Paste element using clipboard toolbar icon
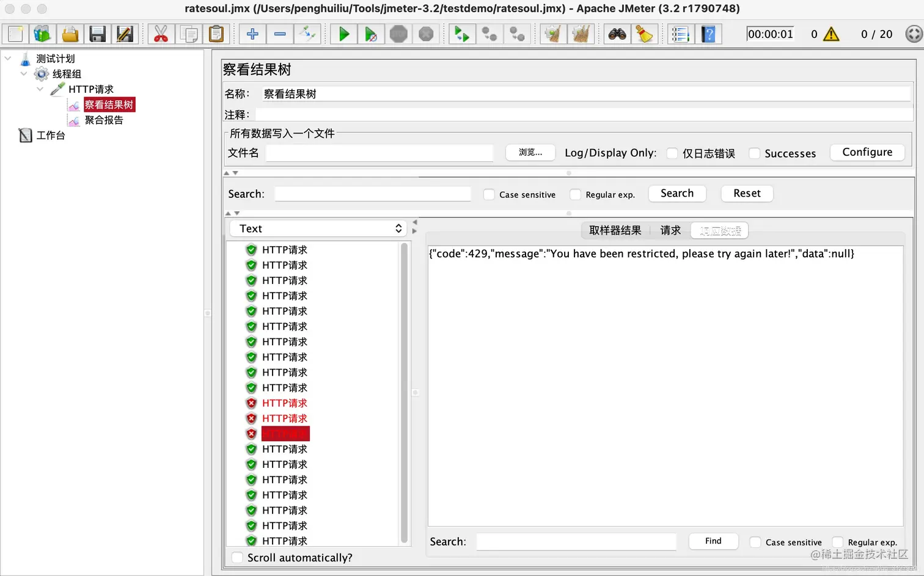 click(x=216, y=34)
